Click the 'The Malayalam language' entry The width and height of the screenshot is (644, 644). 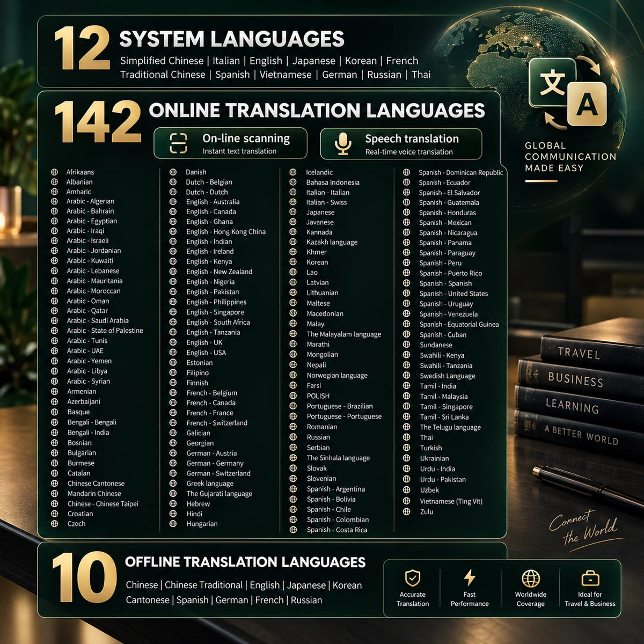pyautogui.click(x=344, y=334)
